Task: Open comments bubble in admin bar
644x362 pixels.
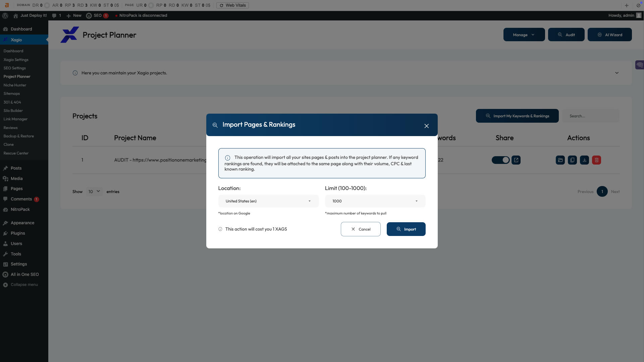Action: pyautogui.click(x=56, y=15)
